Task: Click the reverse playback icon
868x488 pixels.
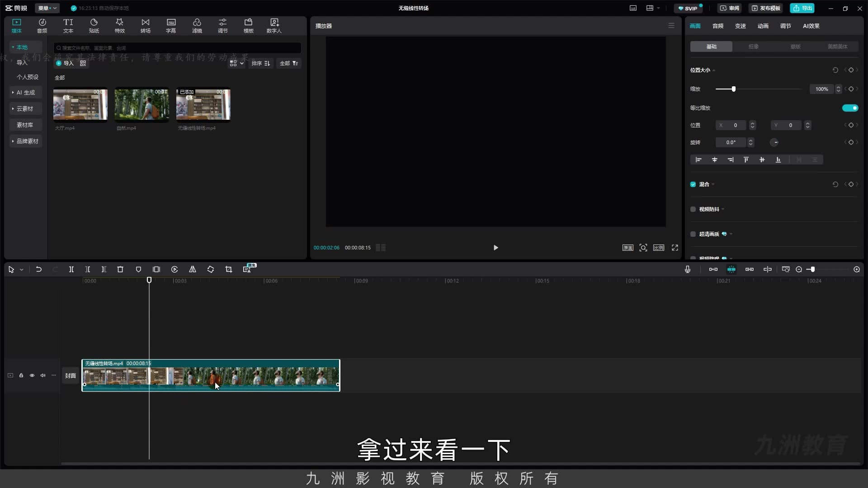Action: click(x=175, y=269)
